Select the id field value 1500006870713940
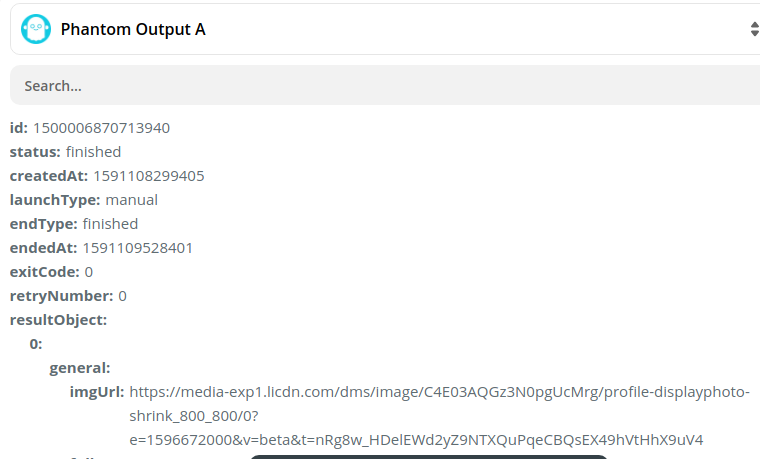 101,128
